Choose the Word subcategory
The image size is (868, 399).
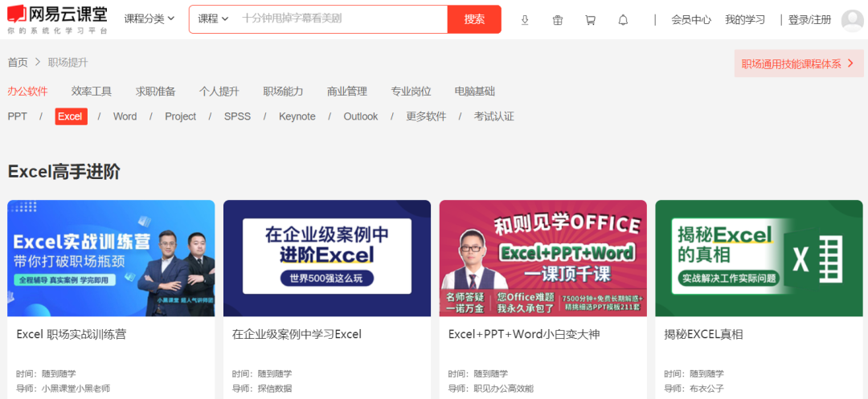[x=125, y=116]
